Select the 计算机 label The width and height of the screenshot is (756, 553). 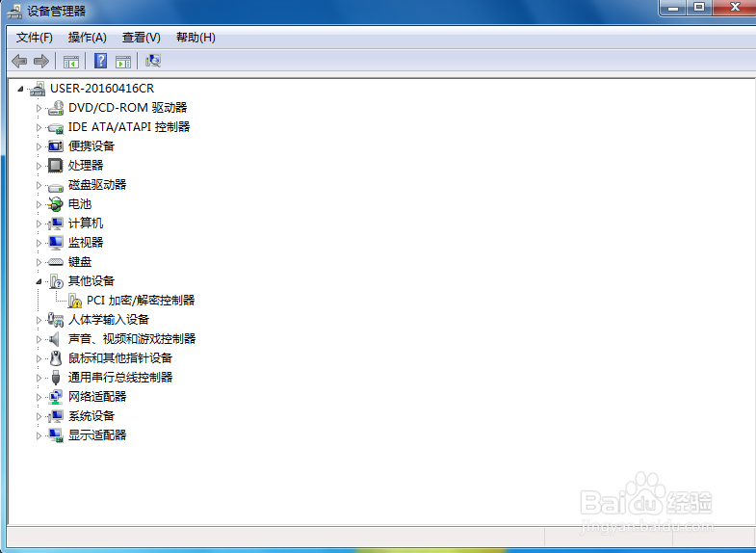click(x=86, y=224)
